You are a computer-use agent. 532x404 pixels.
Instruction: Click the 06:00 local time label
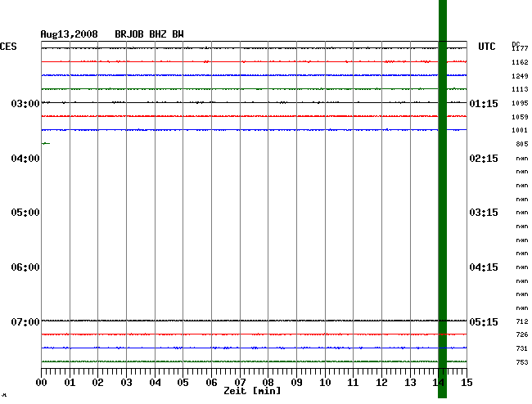(x=25, y=267)
